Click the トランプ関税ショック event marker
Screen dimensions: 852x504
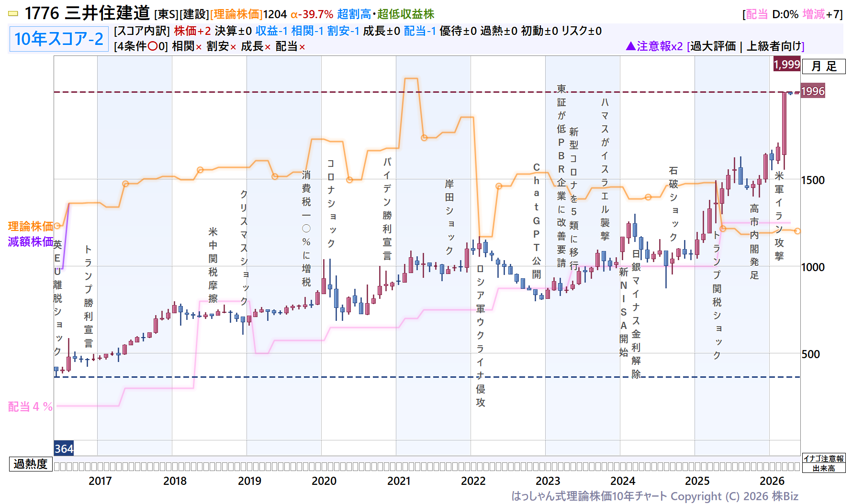click(717, 295)
